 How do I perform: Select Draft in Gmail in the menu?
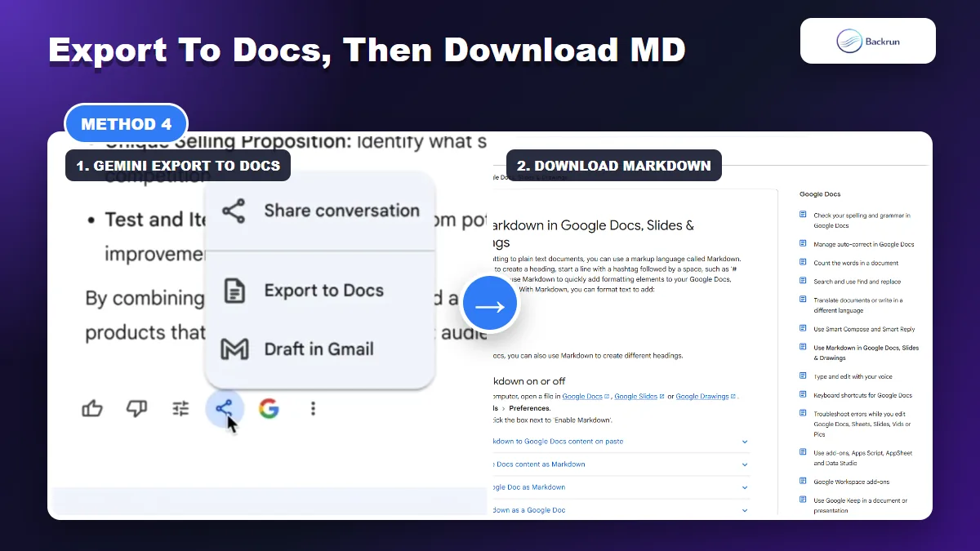pyautogui.click(x=320, y=349)
